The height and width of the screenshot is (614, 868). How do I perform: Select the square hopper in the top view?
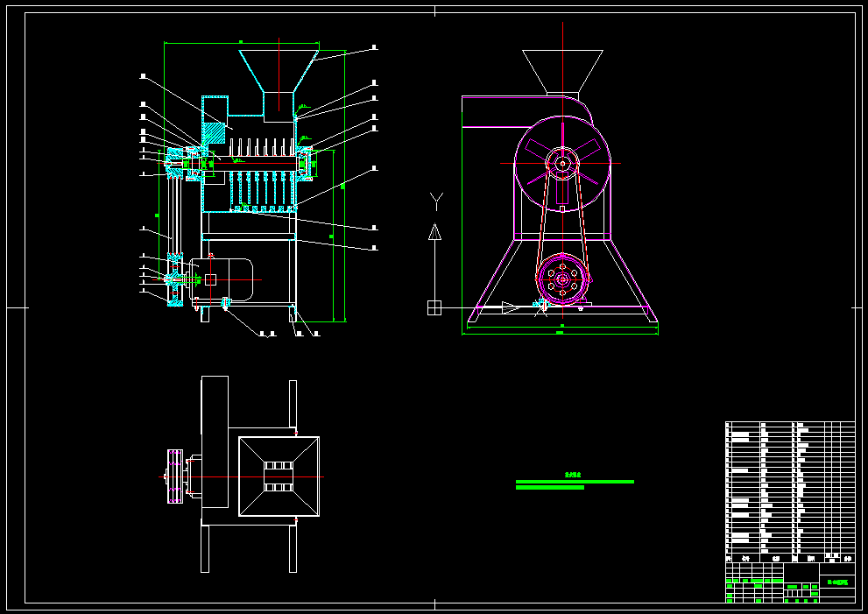279,476
